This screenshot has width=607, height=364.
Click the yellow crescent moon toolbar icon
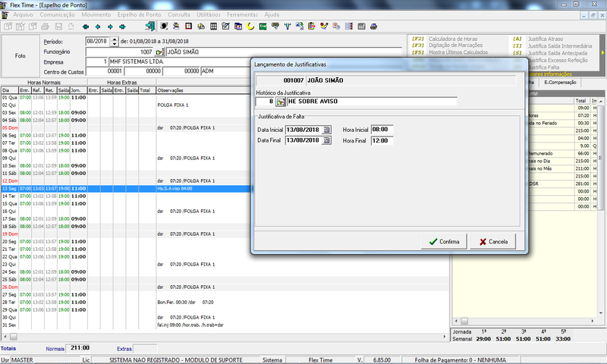coord(250,27)
